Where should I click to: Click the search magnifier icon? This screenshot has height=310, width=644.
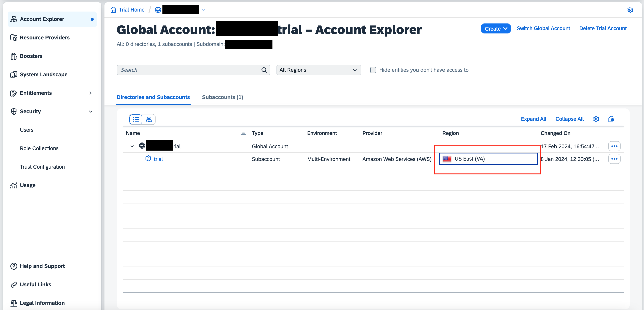click(264, 70)
